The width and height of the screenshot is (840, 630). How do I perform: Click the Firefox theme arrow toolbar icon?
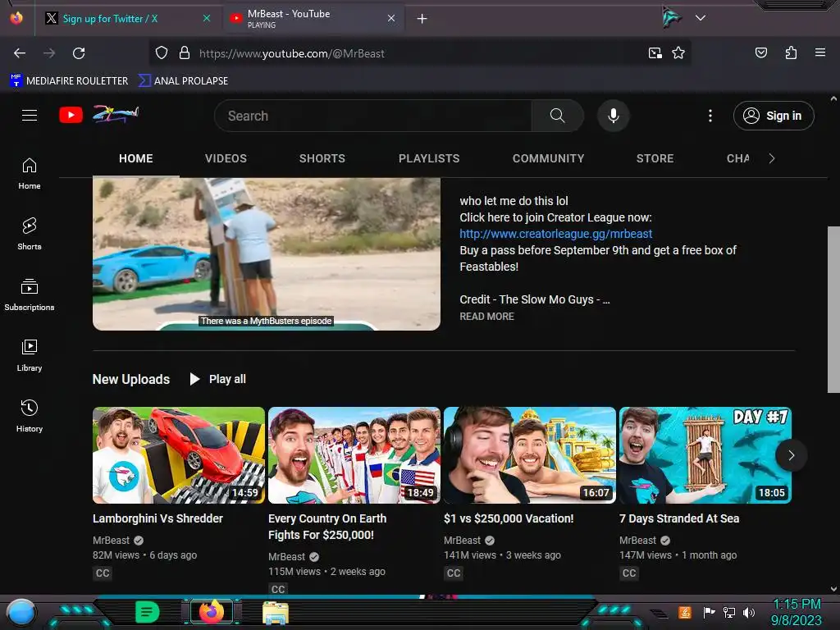click(671, 17)
